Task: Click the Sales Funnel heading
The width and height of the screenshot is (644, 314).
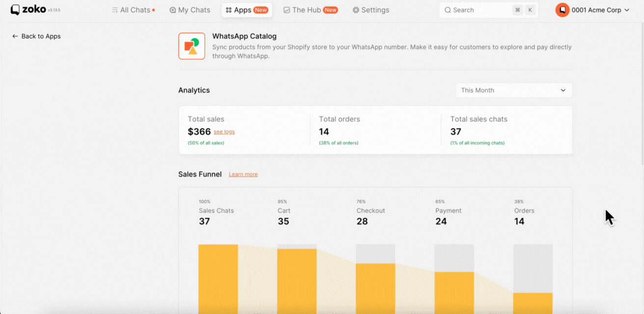Action: (x=200, y=174)
